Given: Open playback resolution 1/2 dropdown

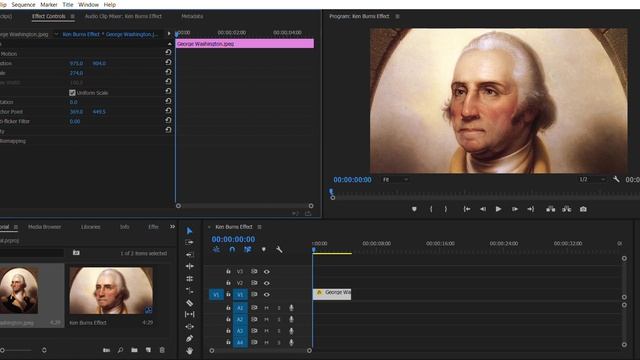Looking at the screenshot, I should (x=592, y=180).
